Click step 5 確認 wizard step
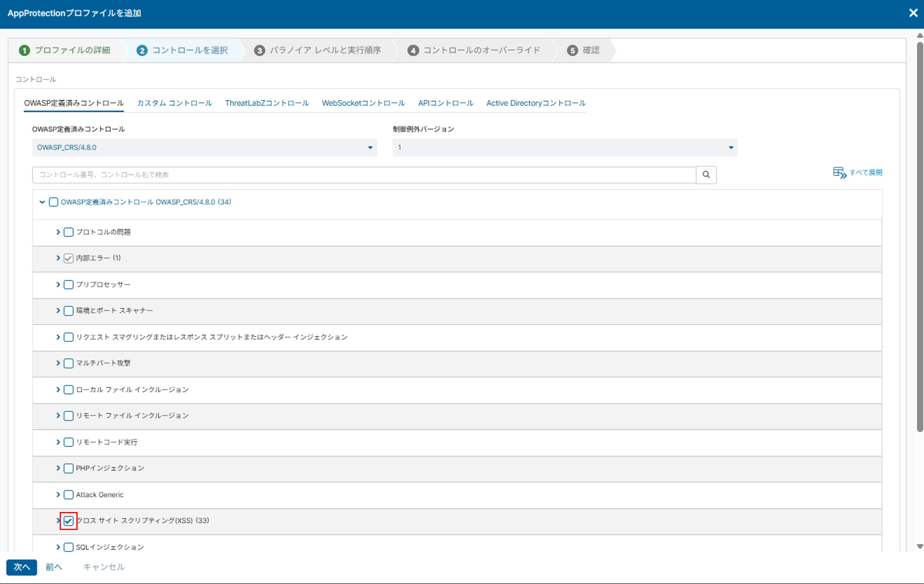Viewport: 924px width, 584px height. pyautogui.click(x=583, y=50)
